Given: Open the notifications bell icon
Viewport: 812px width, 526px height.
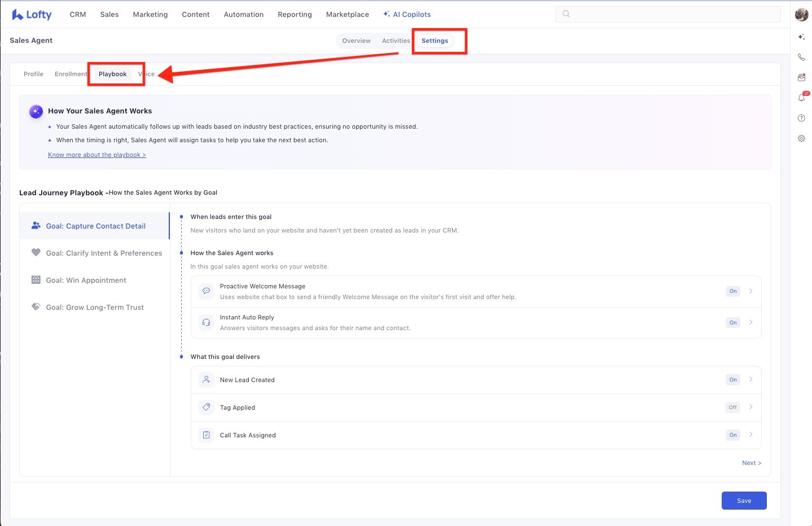Looking at the screenshot, I should 801,98.
